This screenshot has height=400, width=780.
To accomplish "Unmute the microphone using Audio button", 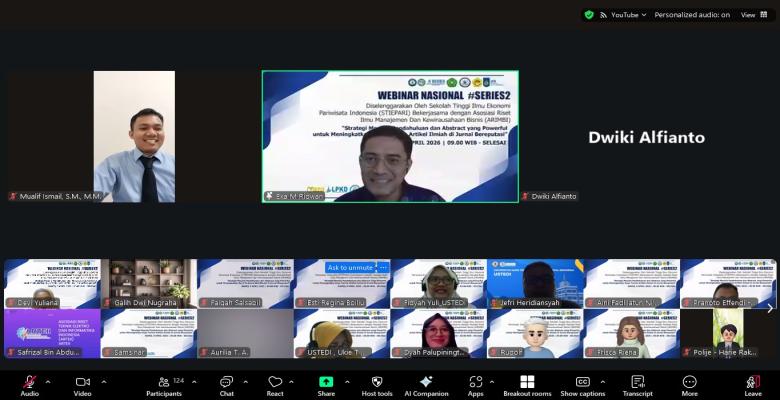I will 30,385.
